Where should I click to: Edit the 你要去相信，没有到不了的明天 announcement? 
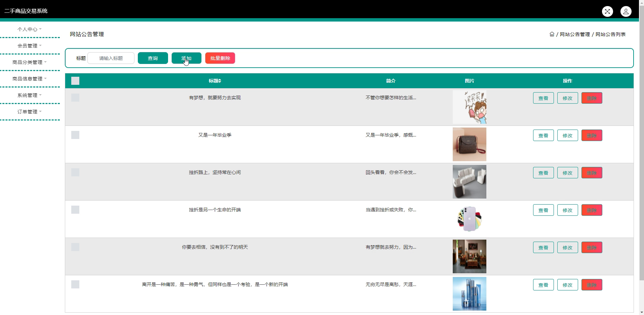pyautogui.click(x=568, y=248)
